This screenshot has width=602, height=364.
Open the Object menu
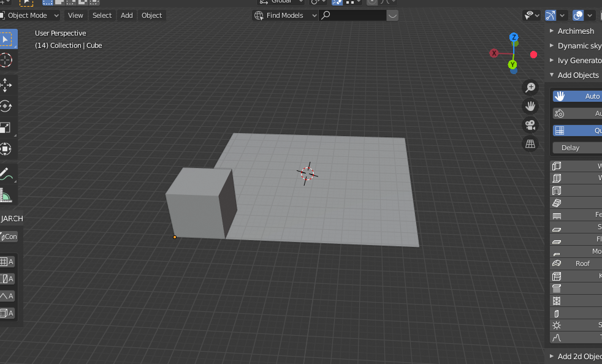click(151, 15)
